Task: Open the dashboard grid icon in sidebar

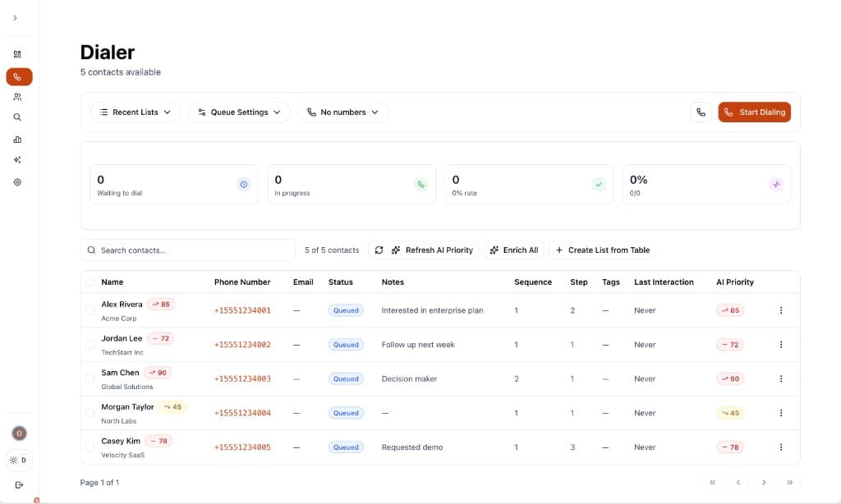Action: (x=17, y=53)
